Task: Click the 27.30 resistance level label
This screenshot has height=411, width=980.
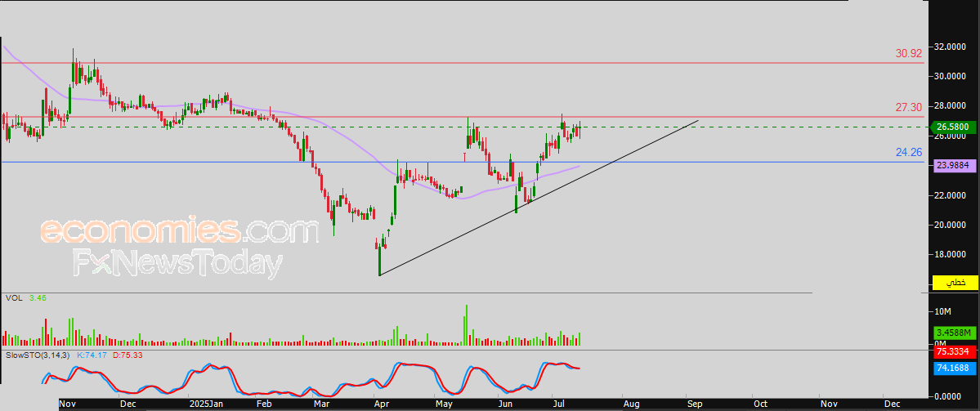Action: (909, 107)
